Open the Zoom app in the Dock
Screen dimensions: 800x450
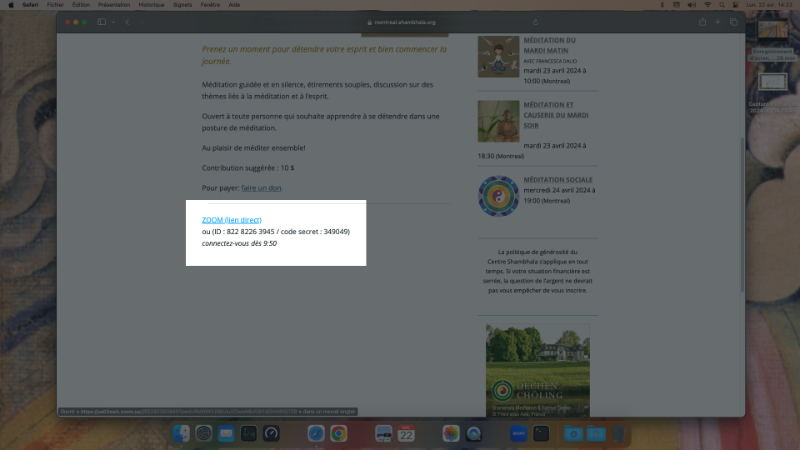coord(518,434)
